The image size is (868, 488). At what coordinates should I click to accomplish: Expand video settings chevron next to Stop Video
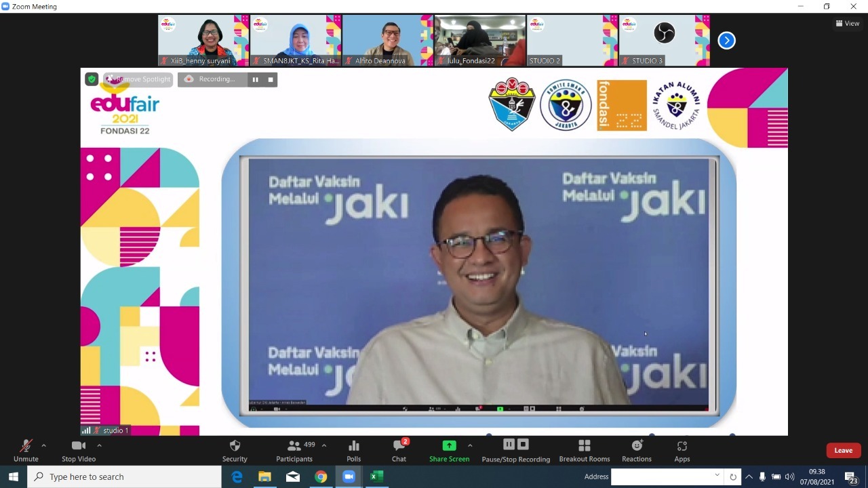point(99,445)
